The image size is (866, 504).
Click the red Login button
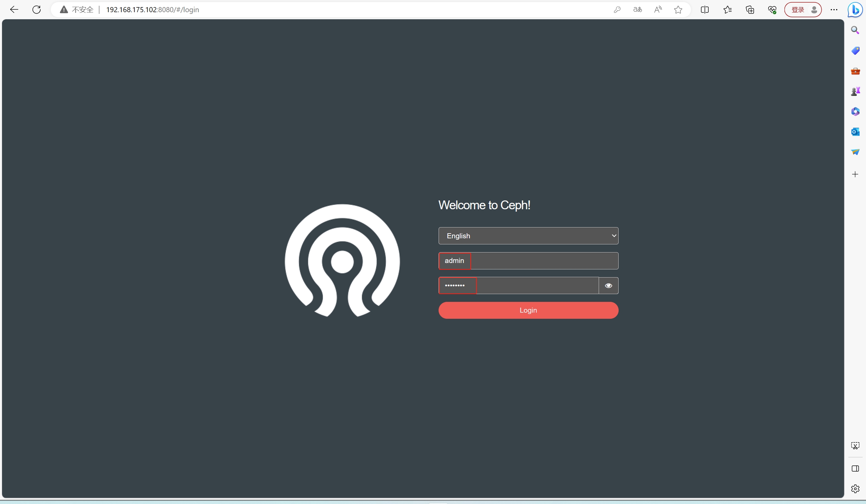click(528, 310)
